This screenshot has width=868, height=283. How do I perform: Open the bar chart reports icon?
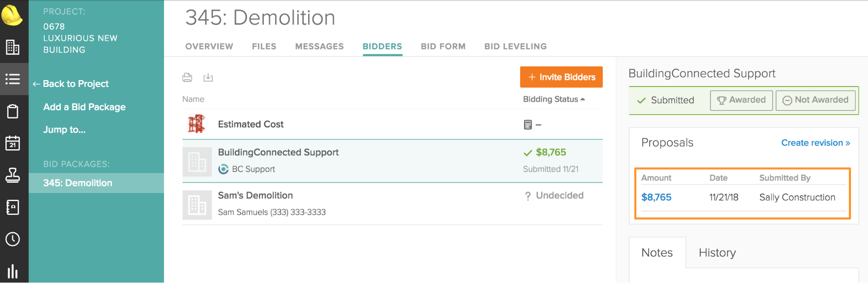[x=13, y=271]
